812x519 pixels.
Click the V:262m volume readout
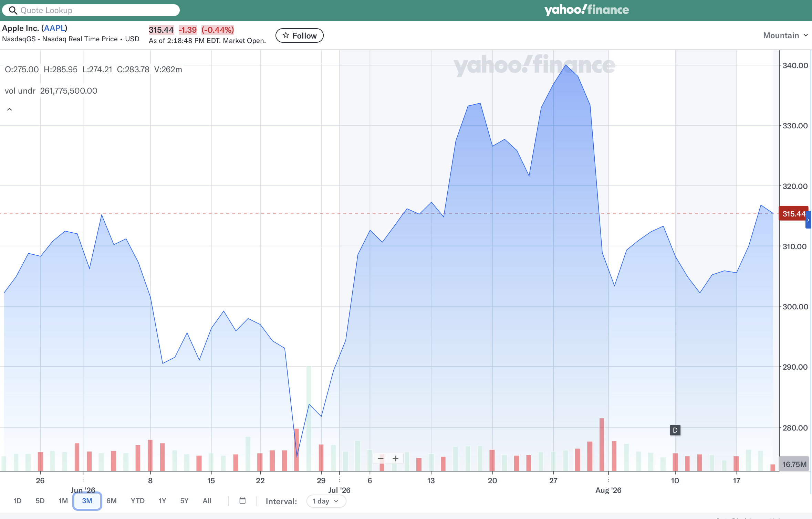[168, 70]
